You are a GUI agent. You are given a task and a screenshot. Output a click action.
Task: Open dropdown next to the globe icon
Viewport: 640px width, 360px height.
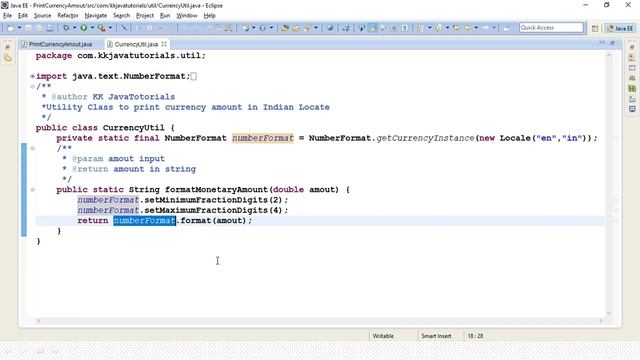click(253, 28)
